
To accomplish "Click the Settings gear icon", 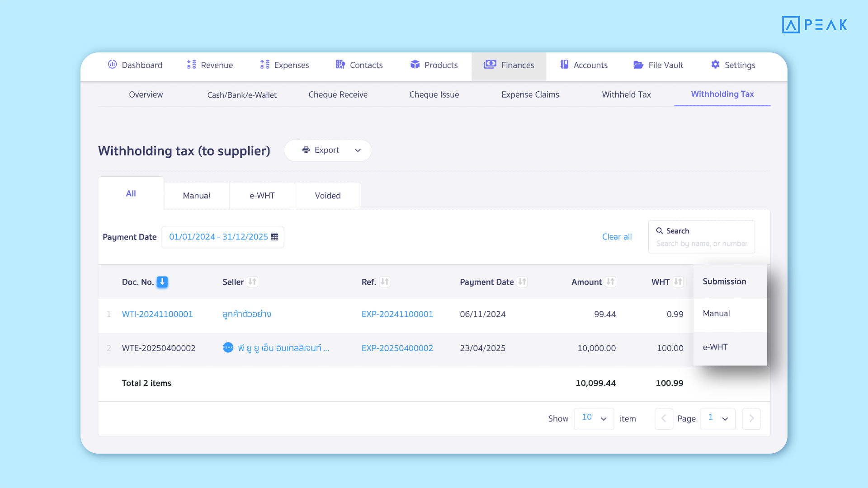I will 715,65.
